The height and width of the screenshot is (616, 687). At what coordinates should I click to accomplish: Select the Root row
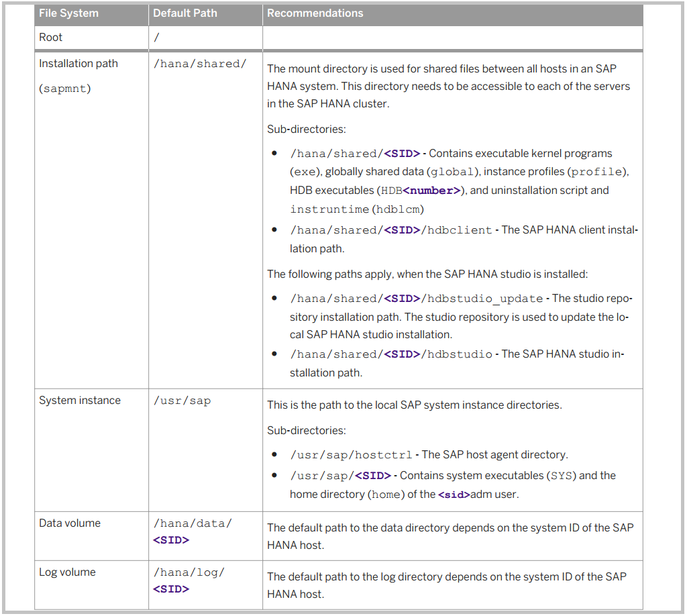pos(50,37)
